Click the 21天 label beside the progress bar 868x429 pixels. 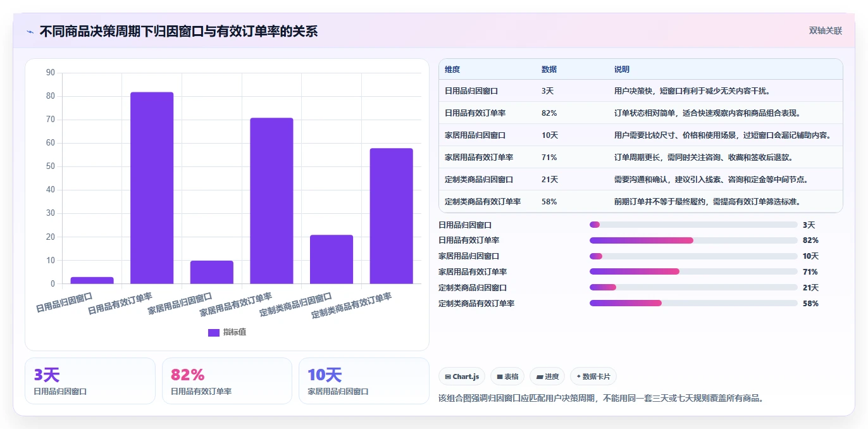coord(810,287)
